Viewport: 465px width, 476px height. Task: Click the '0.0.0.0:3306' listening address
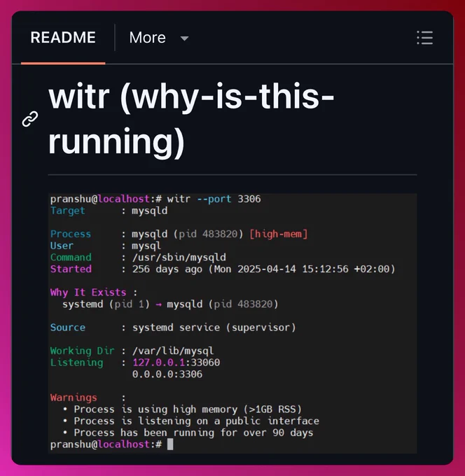(x=167, y=374)
